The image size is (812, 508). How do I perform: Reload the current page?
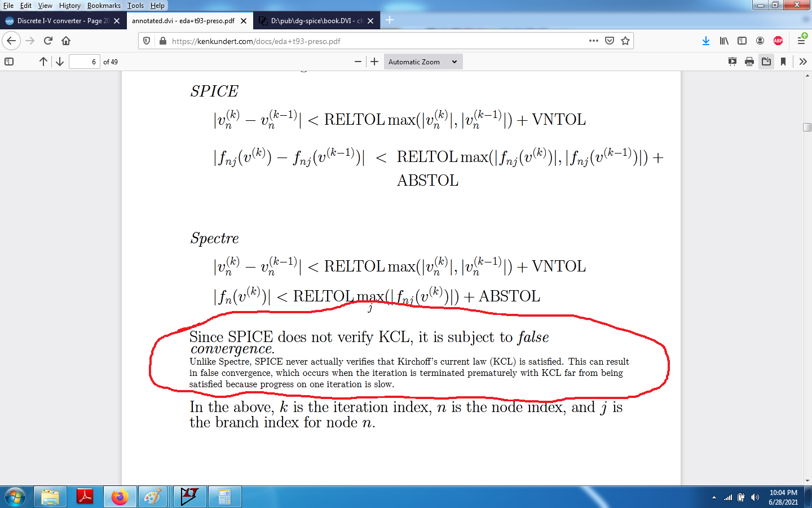48,41
